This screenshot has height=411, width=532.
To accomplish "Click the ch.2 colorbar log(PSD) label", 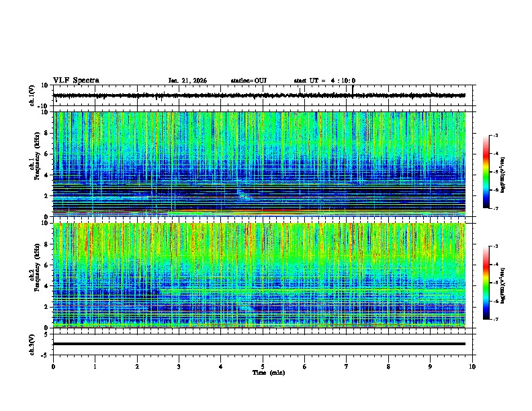I will (x=503, y=285).
